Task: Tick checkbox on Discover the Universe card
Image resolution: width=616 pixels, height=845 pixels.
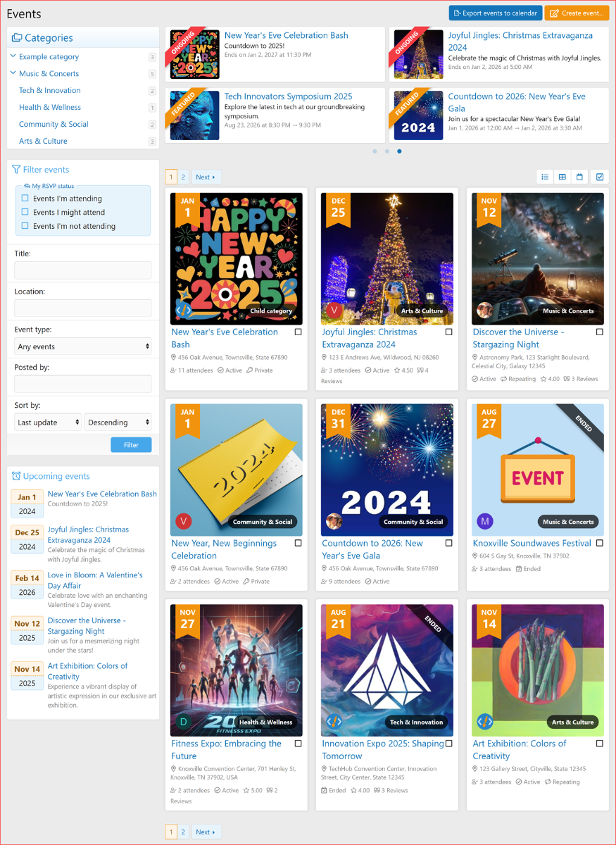Action: click(600, 332)
